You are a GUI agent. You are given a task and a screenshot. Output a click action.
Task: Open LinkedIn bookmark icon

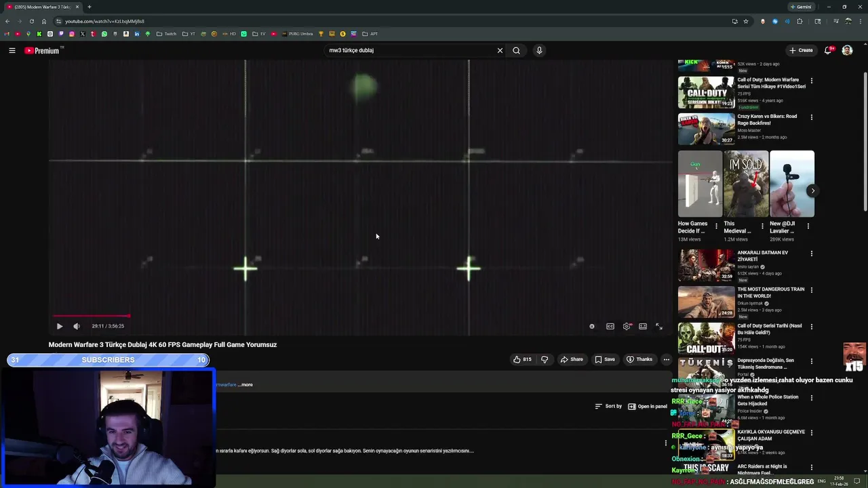137,34
